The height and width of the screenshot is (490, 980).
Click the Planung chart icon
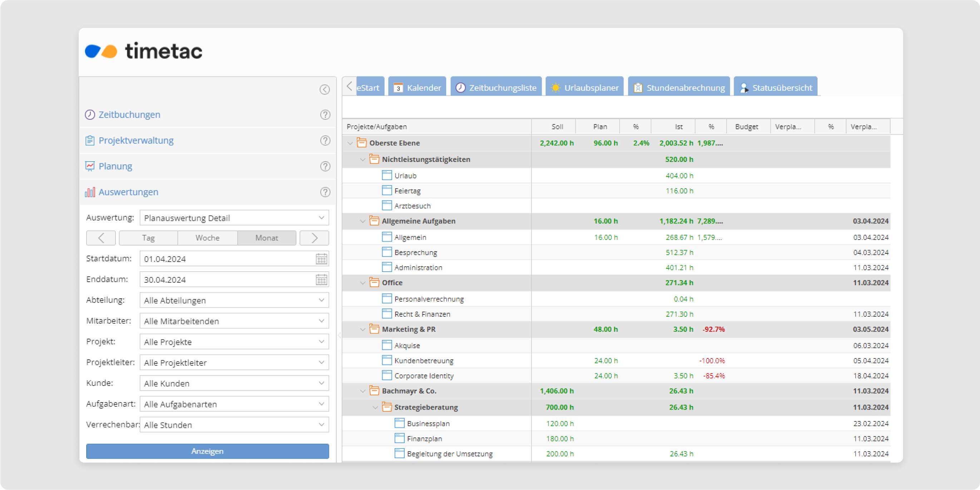[90, 166]
